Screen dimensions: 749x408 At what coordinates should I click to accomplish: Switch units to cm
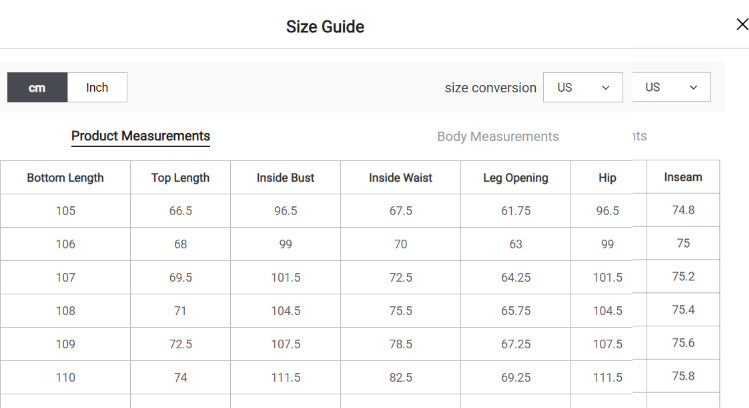pos(37,88)
